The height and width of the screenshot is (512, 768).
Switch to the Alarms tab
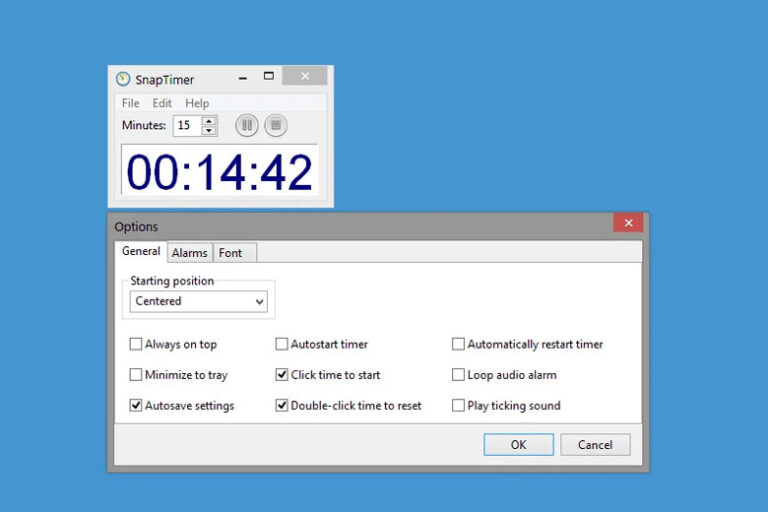(190, 253)
